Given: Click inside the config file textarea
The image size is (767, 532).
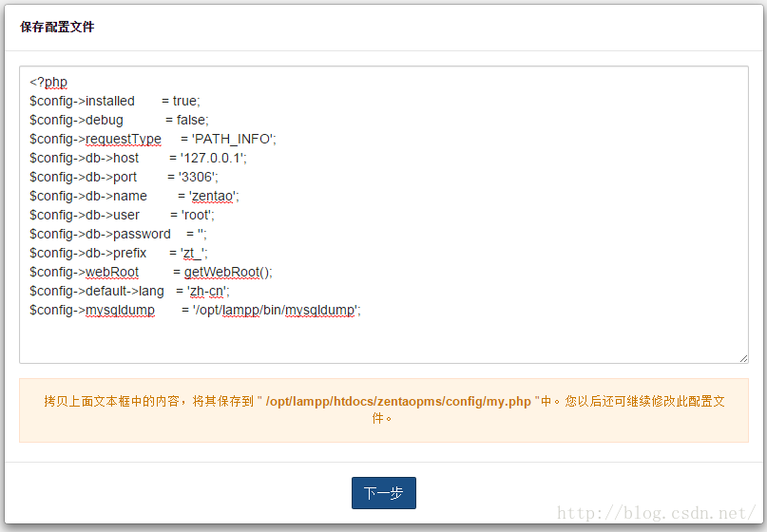Looking at the screenshot, I should pos(384,215).
